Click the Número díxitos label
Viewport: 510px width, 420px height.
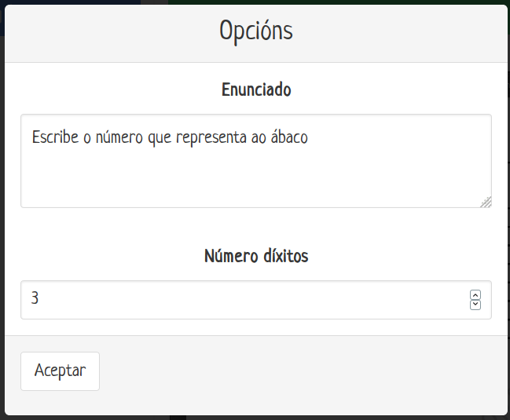point(255,256)
